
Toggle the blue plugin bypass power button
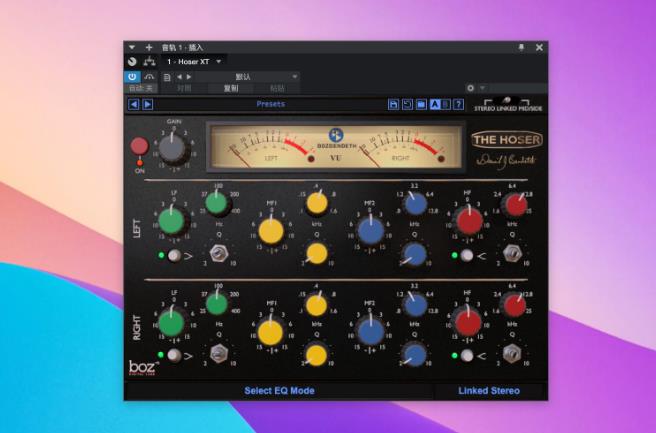132,76
